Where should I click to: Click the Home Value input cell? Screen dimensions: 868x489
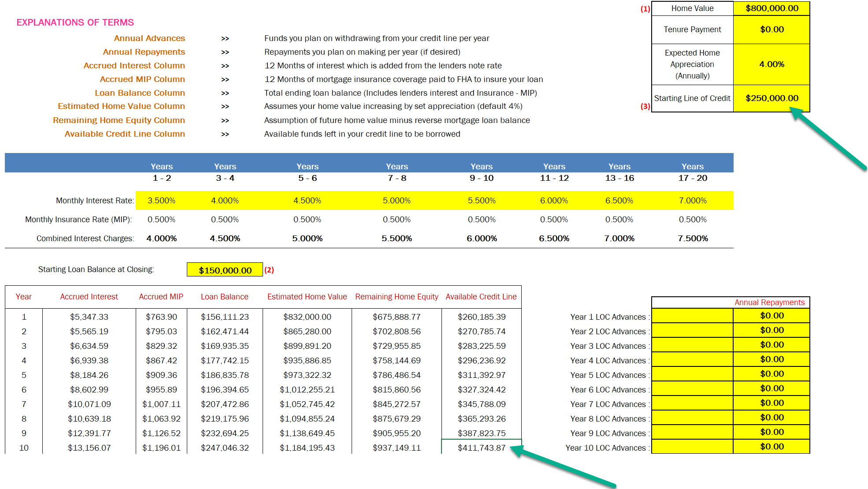[772, 8]
